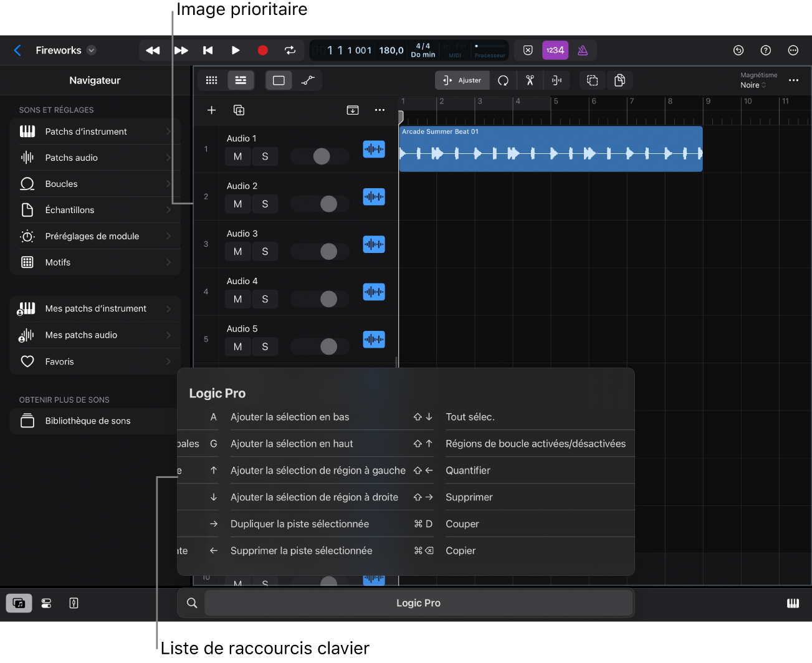812x663 pixels.
Task: Expand Boucles category
Action: (x=95, y=184)
